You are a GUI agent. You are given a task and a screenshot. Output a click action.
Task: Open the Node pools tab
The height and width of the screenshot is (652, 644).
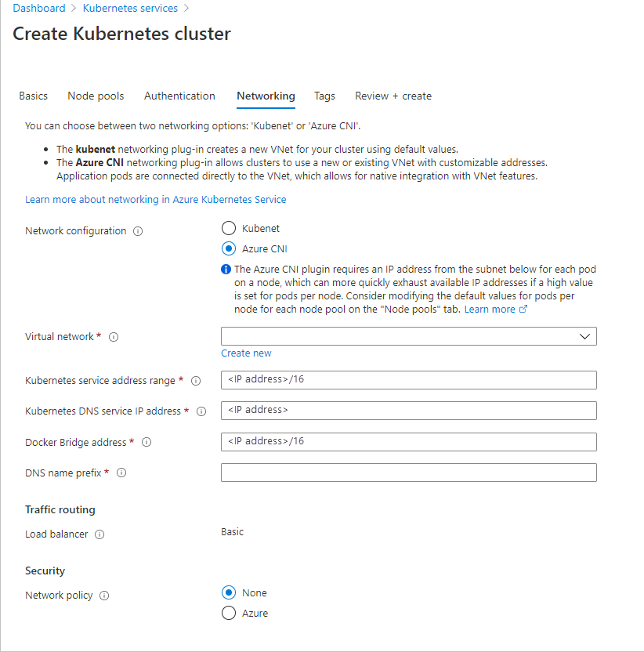click(95, 96)
